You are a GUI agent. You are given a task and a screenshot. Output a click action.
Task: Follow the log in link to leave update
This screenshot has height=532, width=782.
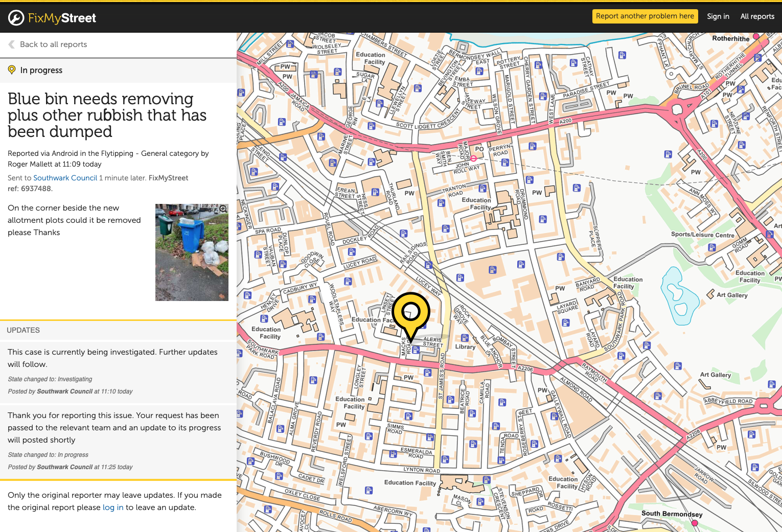[x=113, y=507]
